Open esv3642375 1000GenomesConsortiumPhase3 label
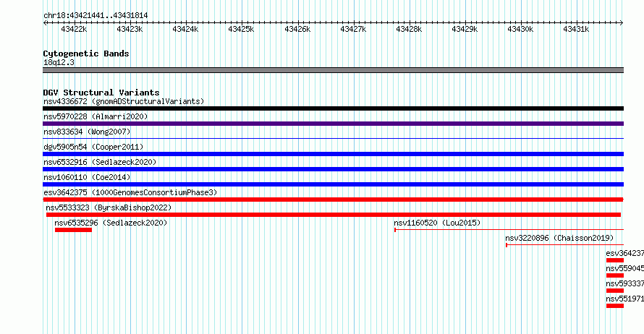The image size is (644, 334). click(130, 192)
